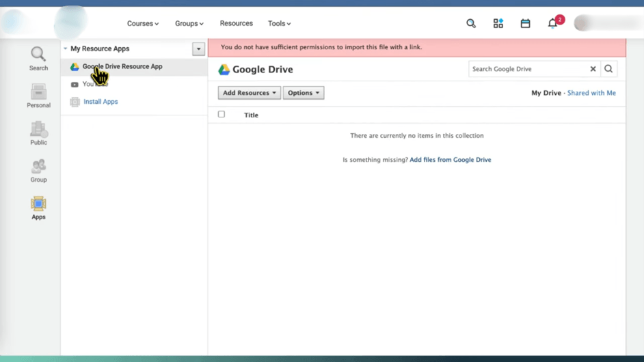Open the header search magnifier icon
This screenshot has width=644, height=362.
[x=471, y=23]
